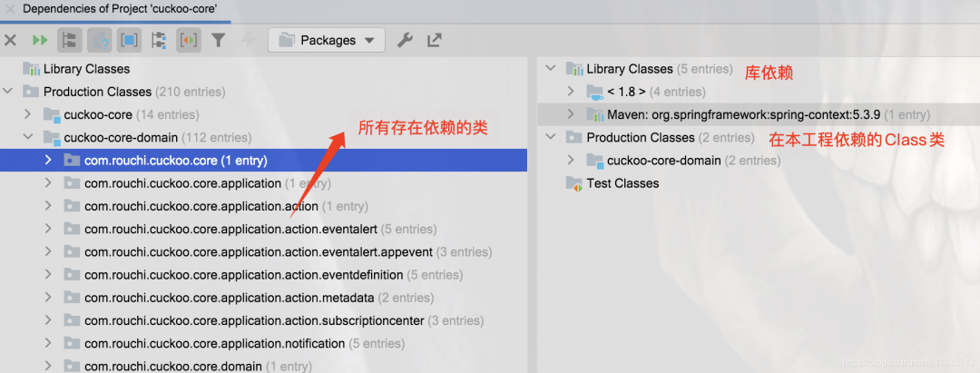
Task: Toggle Show Files toolbar icon with question mark
Action: click(x=100, y=41)
